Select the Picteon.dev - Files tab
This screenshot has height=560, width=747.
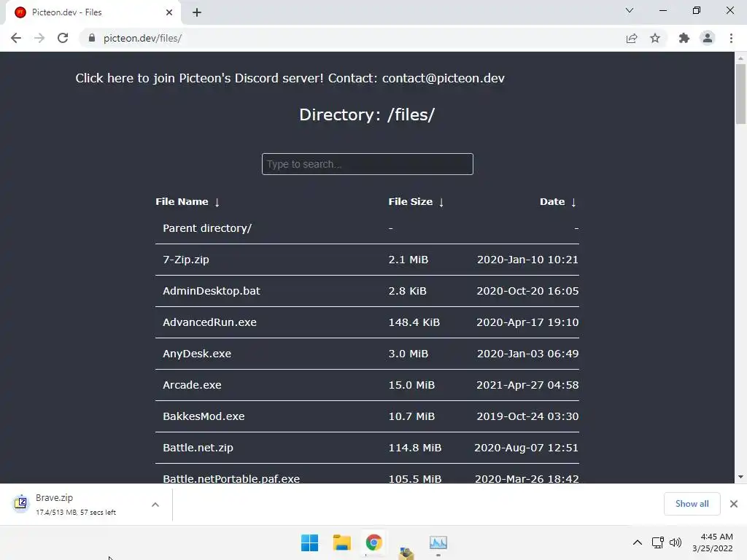tap(93, 12)
